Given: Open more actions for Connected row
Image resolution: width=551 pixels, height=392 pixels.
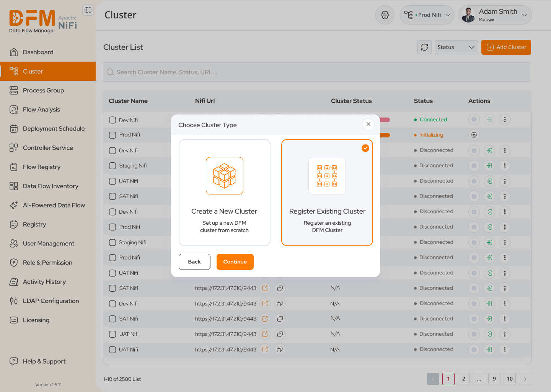Looking at the screenshot, I should pyautogui.click(x=505, y=119).
